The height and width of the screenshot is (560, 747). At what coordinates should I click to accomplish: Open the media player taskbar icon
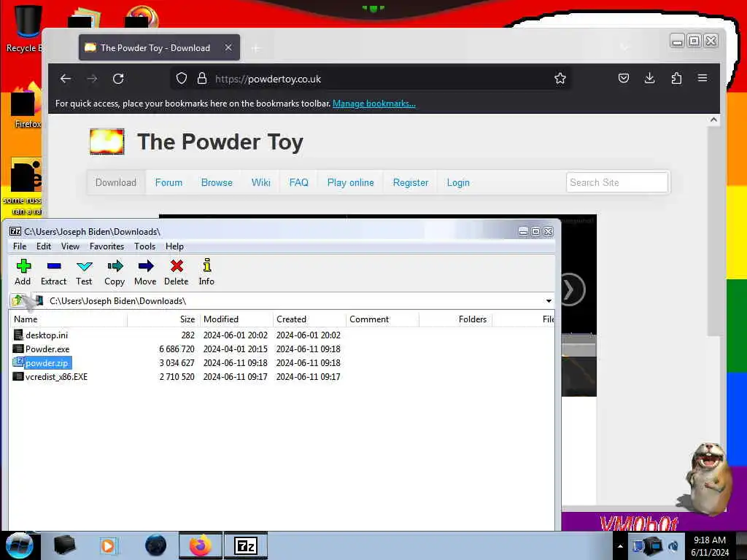[x=108, y=545]
